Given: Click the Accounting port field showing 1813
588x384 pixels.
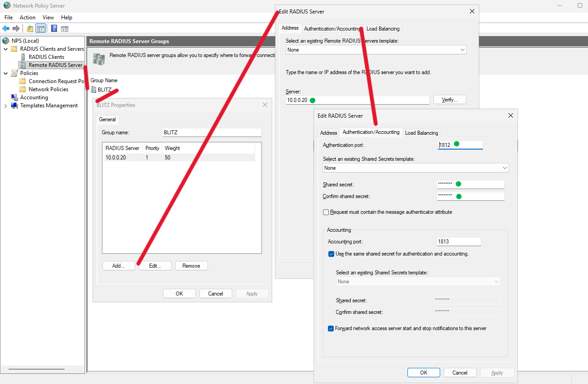Looking at the screenshot, I should 459,242.
